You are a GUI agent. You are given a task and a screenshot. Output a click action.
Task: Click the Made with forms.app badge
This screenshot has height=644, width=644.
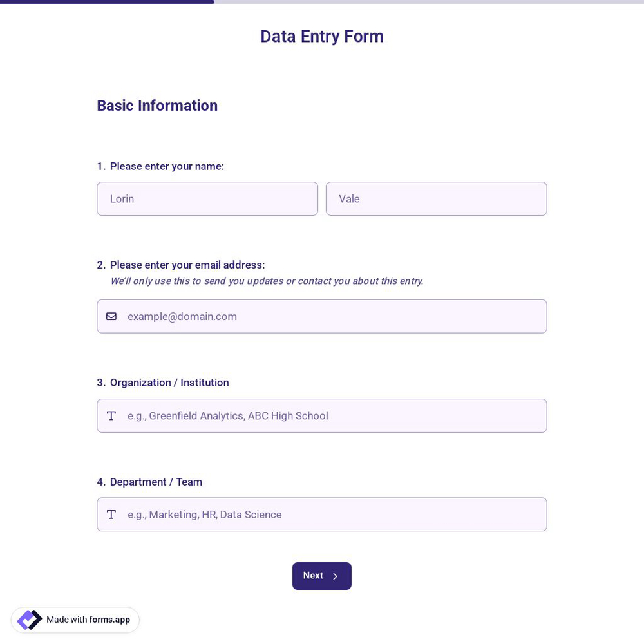(x=75, y=620)
